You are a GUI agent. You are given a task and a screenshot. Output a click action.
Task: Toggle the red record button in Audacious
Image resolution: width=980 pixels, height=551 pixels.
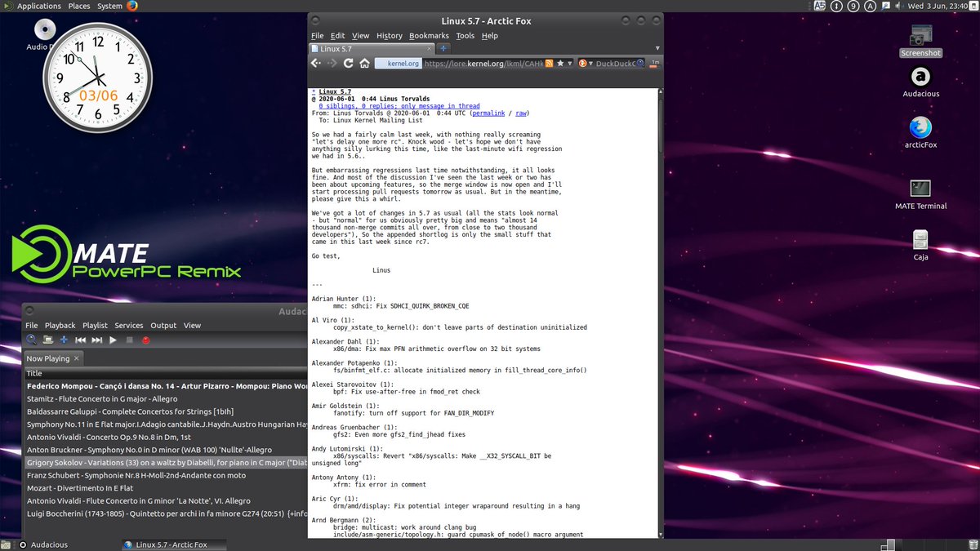tap(146, 340)
